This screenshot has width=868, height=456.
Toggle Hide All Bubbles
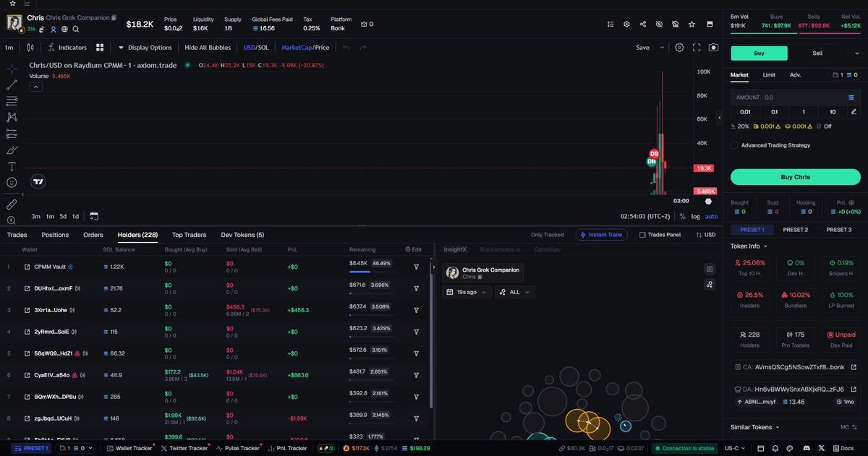coord(208,48)
